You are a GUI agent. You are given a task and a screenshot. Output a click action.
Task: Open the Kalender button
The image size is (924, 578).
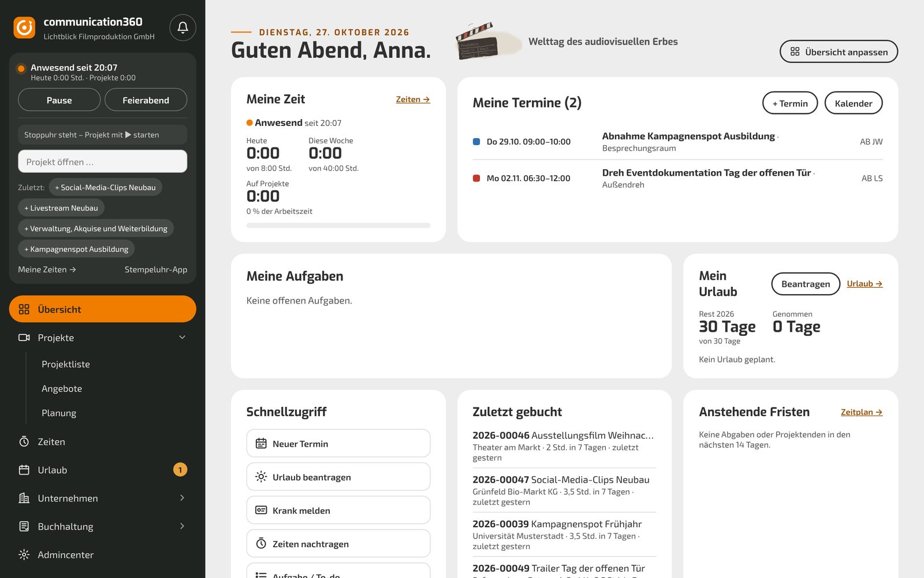tap(854, 103)
